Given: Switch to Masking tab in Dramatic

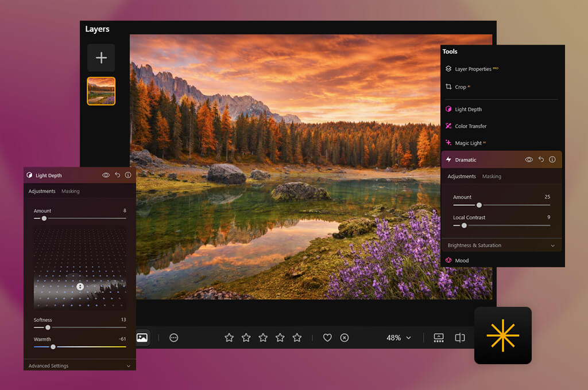Looking at the screenshot, I should pos(492,177).
